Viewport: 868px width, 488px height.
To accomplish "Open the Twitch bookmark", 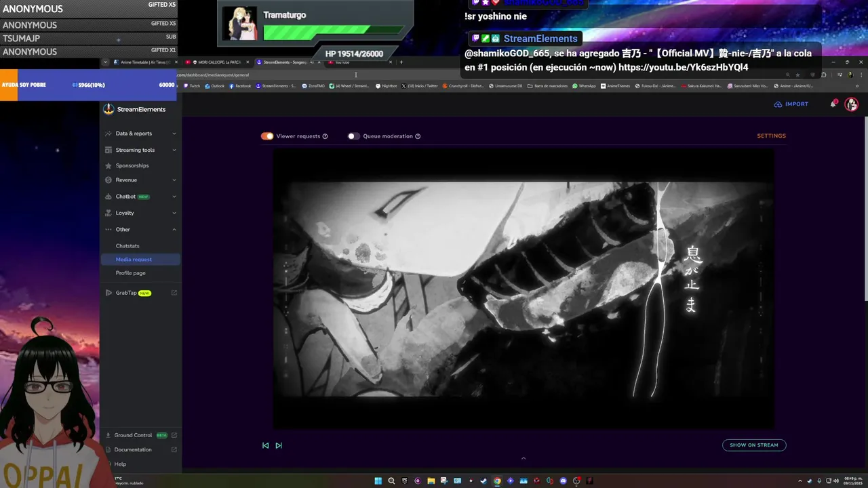I will [192, 86].
